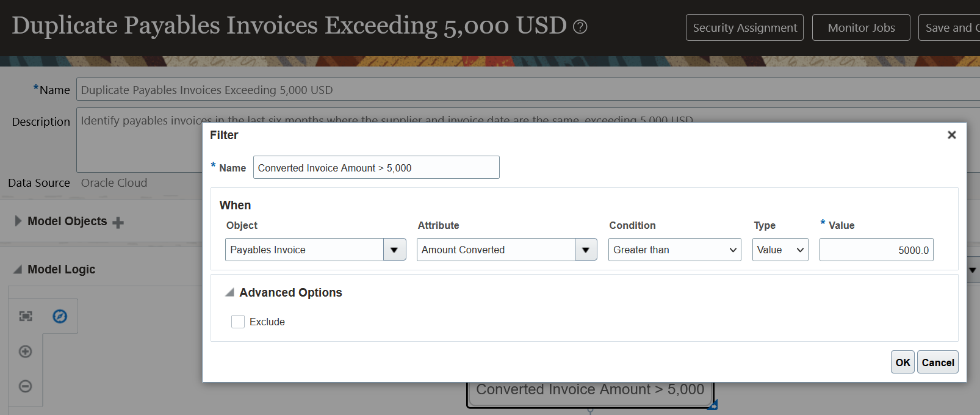Expand the Model Objects section
Viewport: 980px width, 415px height.
coord(18,221)
